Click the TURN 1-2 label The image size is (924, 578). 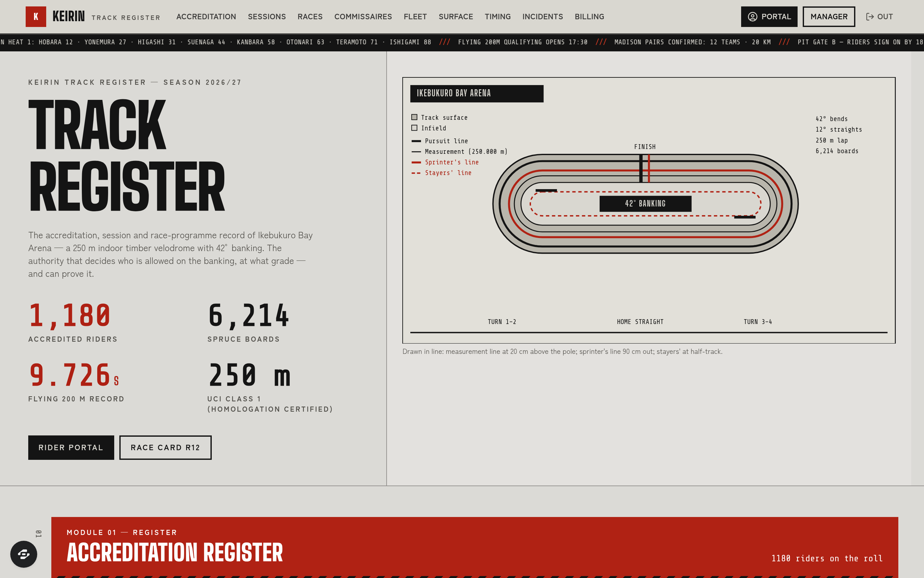pyautogui.click(x=502, y=322)
